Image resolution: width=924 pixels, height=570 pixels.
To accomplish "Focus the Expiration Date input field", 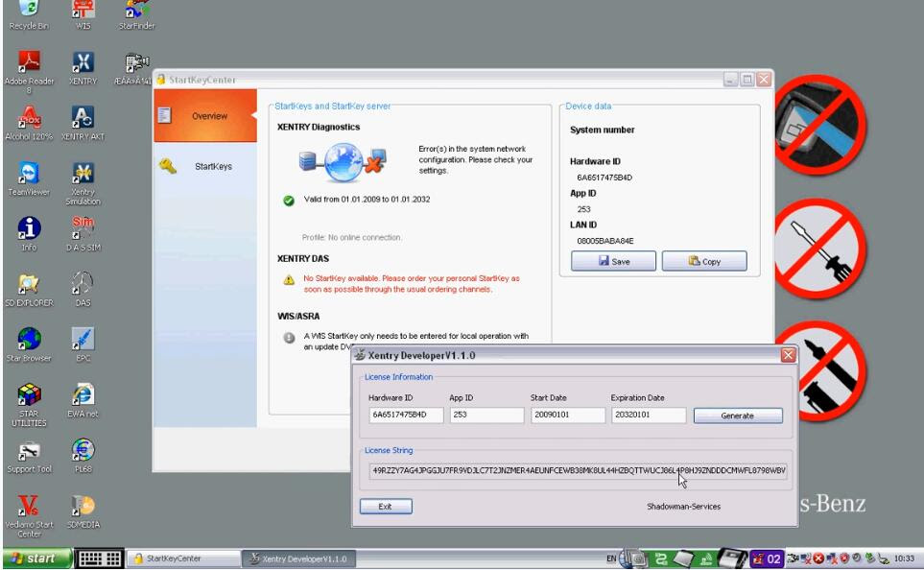I will (649, 415).
